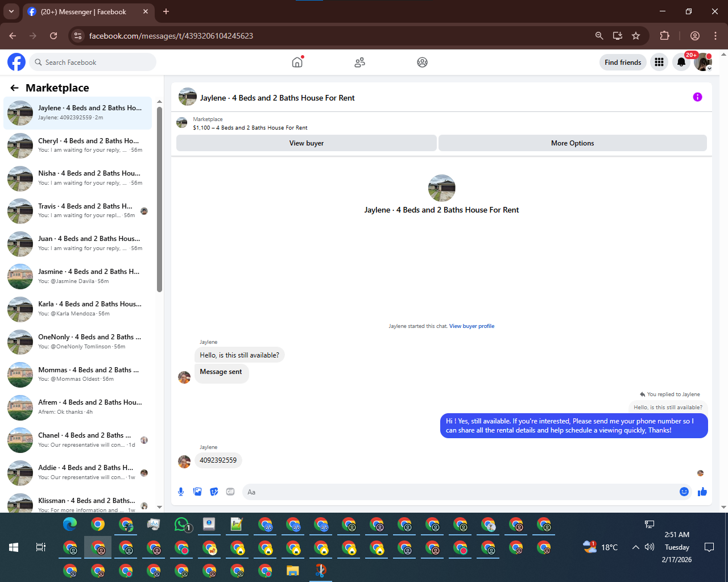Open the View buyer profile link
Viewport: 728px width, 582px height.
tap(472, 326)
